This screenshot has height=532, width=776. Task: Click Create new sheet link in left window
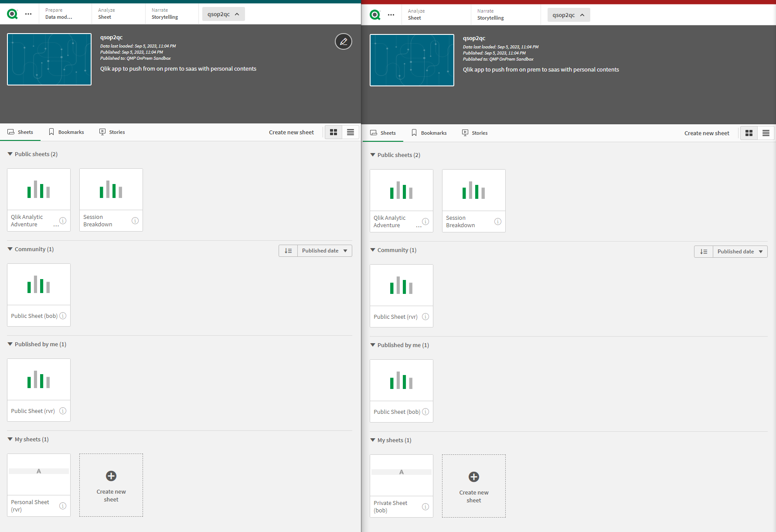(x=291, y=132)
